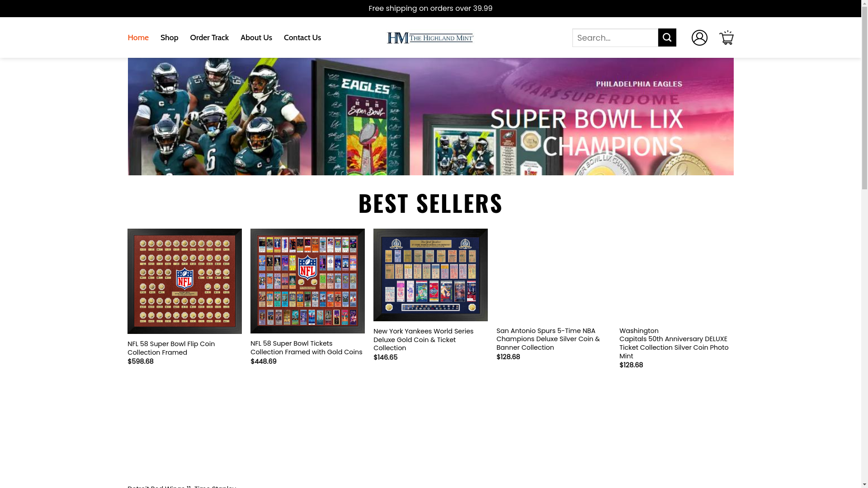Open NFL 58 Super Bowl Flip Coin thumbnail
The height and width of the screenshot is (488, 868).
[x=184, y=281]
